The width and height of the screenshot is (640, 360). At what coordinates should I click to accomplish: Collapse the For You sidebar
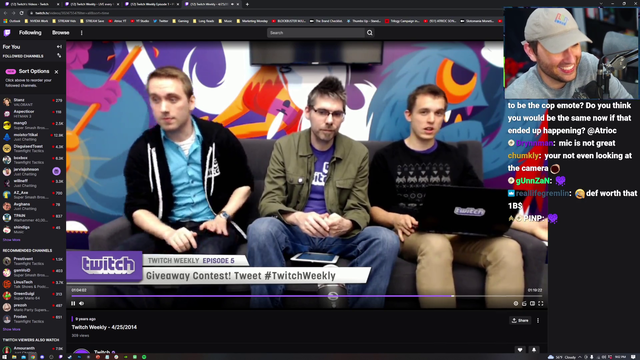click(x=59, y=47)
